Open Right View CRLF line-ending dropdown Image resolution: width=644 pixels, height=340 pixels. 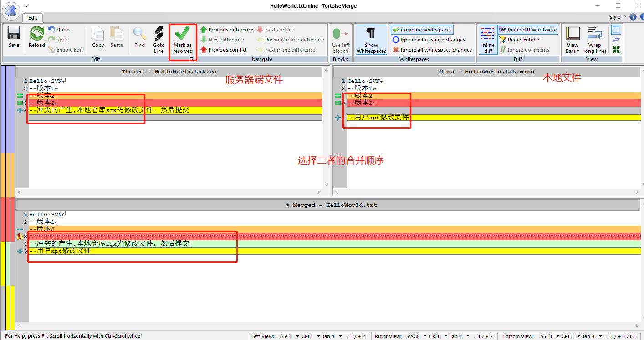(x=437, y=336)
